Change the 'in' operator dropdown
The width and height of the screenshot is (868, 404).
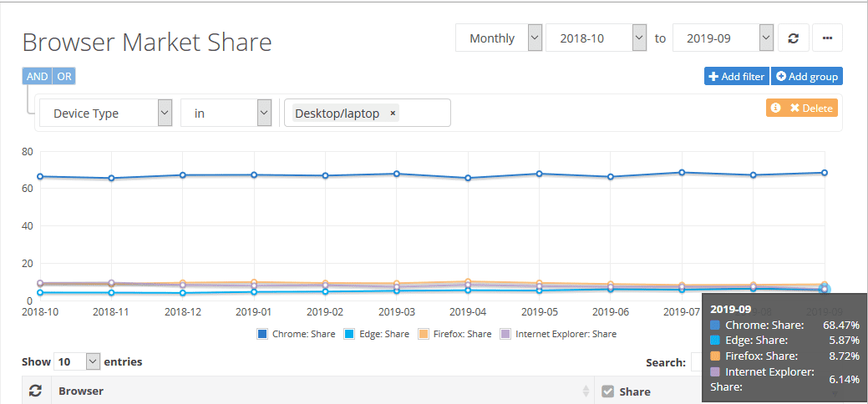coord(226,114)
